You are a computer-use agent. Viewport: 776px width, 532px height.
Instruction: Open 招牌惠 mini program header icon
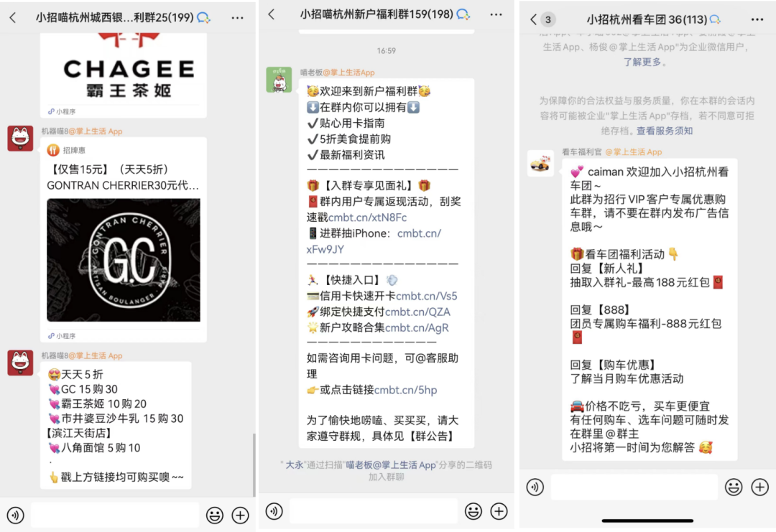coord(53,150)
